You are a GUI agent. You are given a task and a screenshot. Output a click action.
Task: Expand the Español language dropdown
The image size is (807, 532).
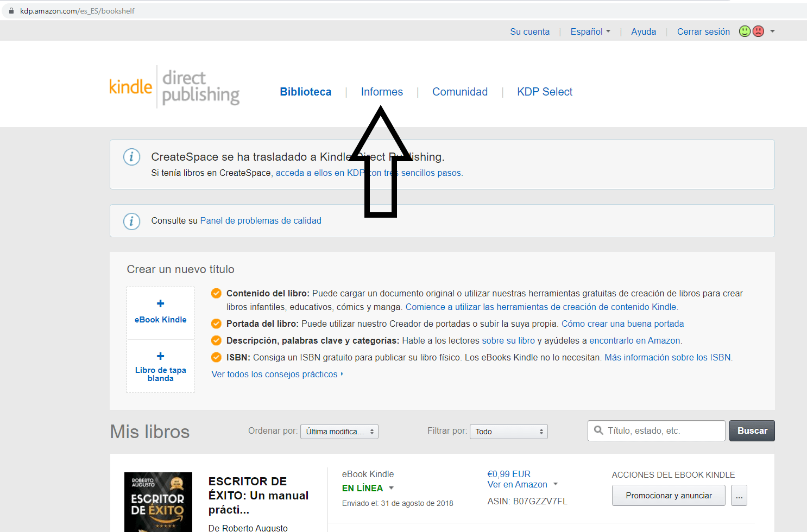click(x=590, y=31)
